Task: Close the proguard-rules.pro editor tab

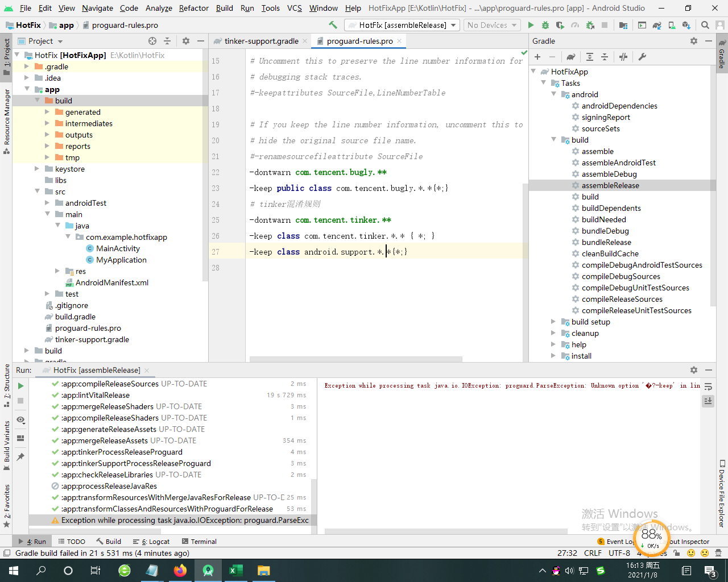Action: (399, 41)
